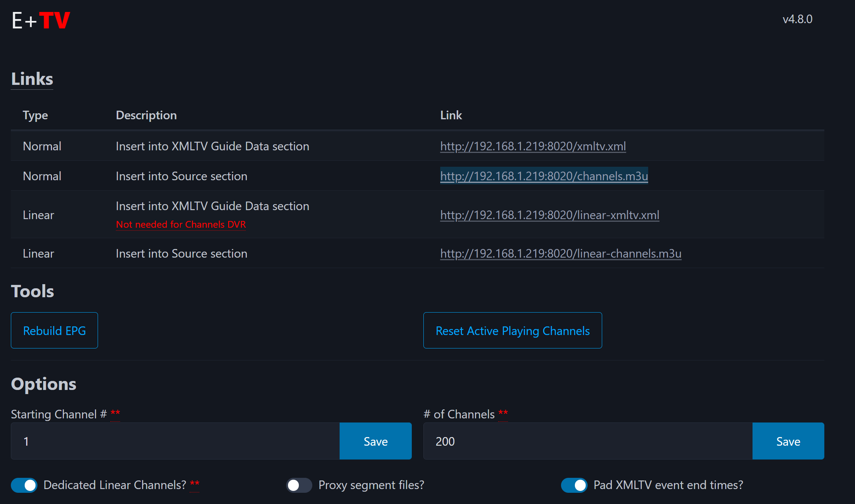The width and height of the screenshot is (855, 504).
Task: Click Reset Active Playing Channels button
Action: (x=512, y=331)
